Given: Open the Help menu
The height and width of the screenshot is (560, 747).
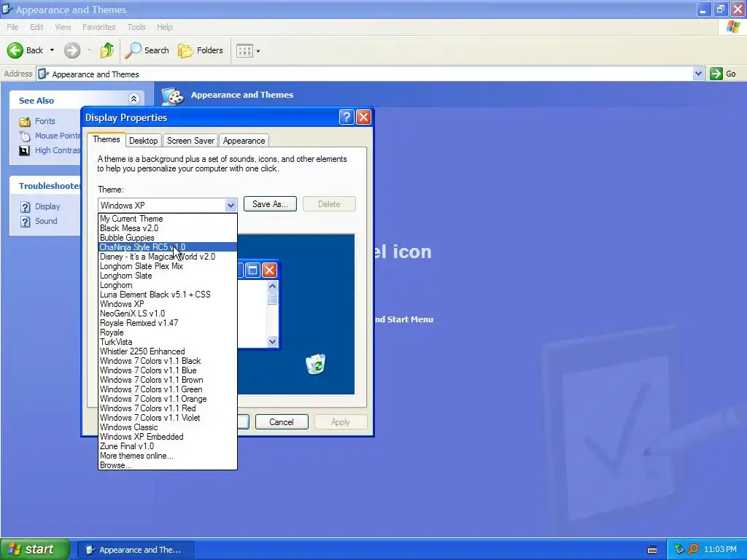Looking at the screenshot, I should click(x=164, y=27).
